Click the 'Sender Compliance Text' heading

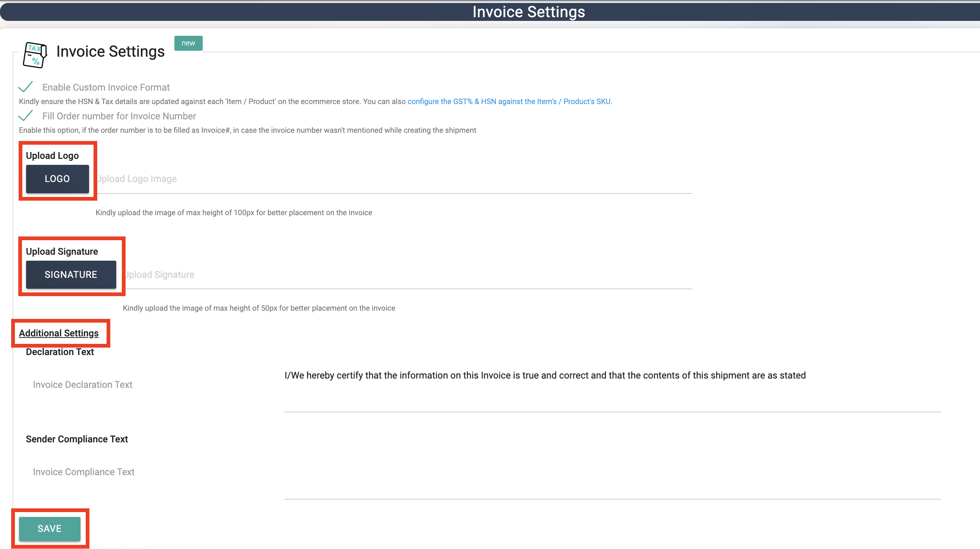(77, 439)
